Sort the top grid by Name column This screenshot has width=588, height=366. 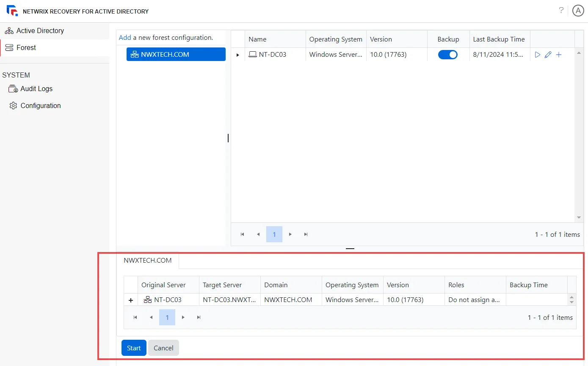(x=275, y=39)
